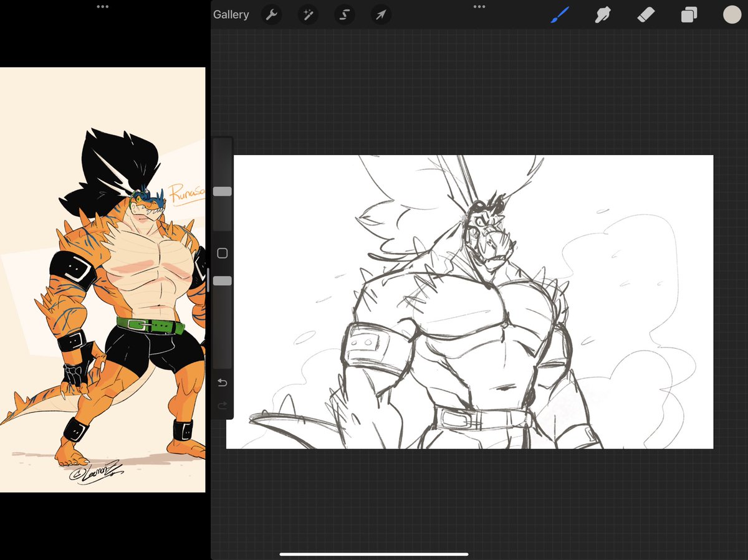748x560 pixels.
Task: Tap the multitasking dots above Procreate
Action: pos(479,7)
